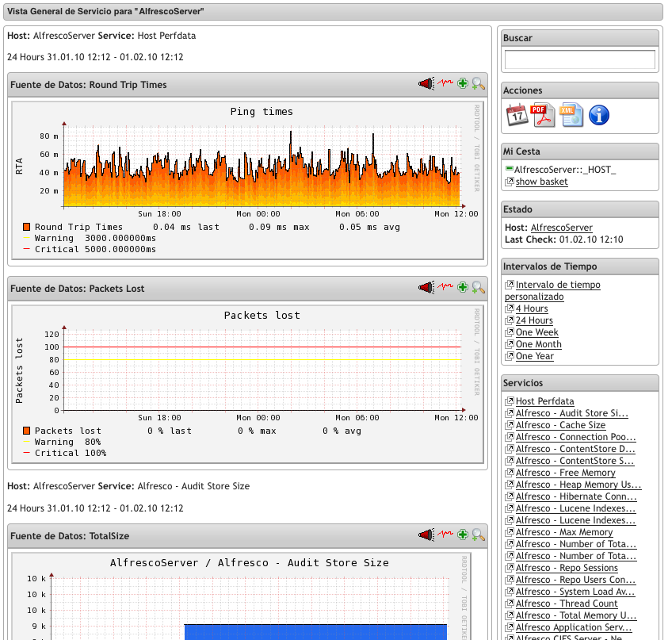Switch to the 24 Hours interval
Viewport: 672px width, 640px height.
(x=534, y=320)
